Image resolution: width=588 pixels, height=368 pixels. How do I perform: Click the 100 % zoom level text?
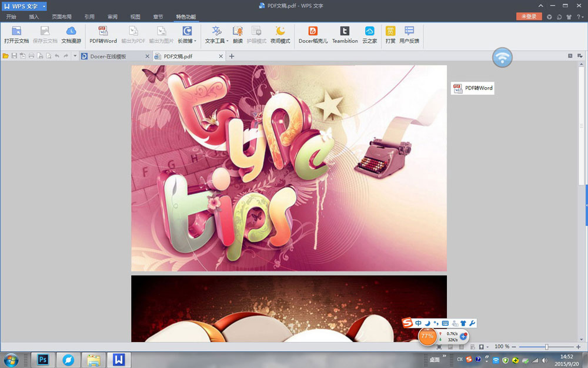(502, 347)
